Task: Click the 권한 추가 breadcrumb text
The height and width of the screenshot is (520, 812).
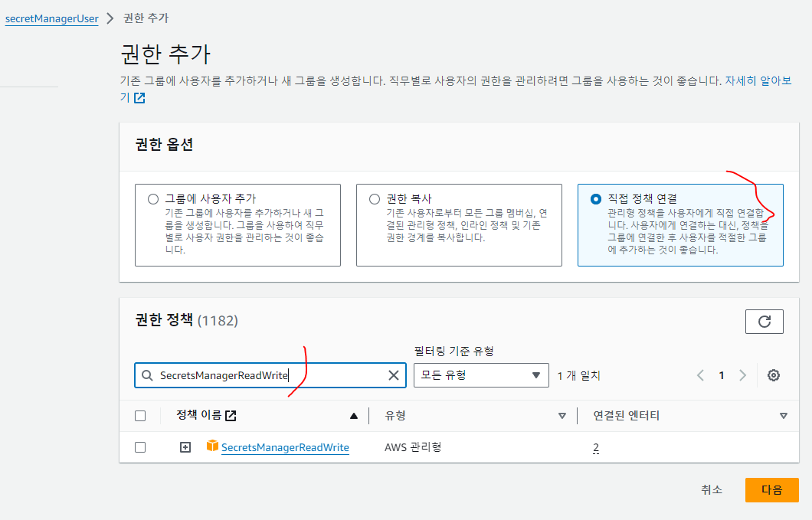Action: coord(146,18)
